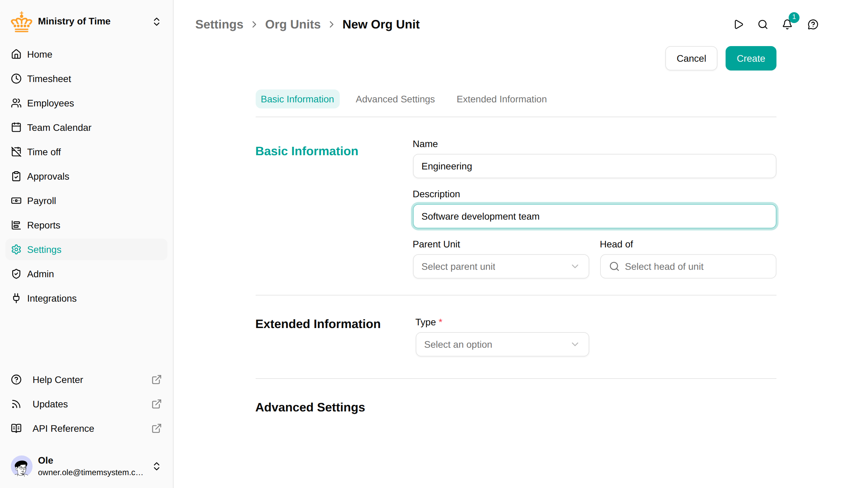Click the Ministry of Time crown logo
868x488 pixels.
point(21,22)
